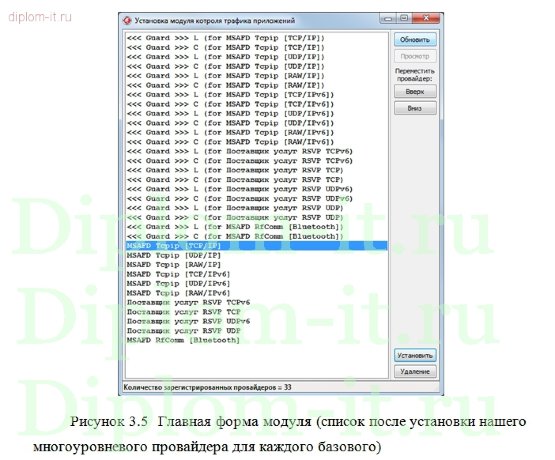555x460 pixels.
Task: Click the Установить button
Action: point(415,355)
